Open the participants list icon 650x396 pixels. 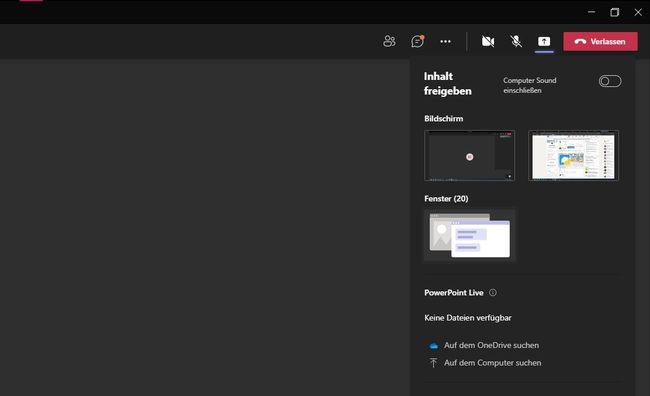coord(389,41)
